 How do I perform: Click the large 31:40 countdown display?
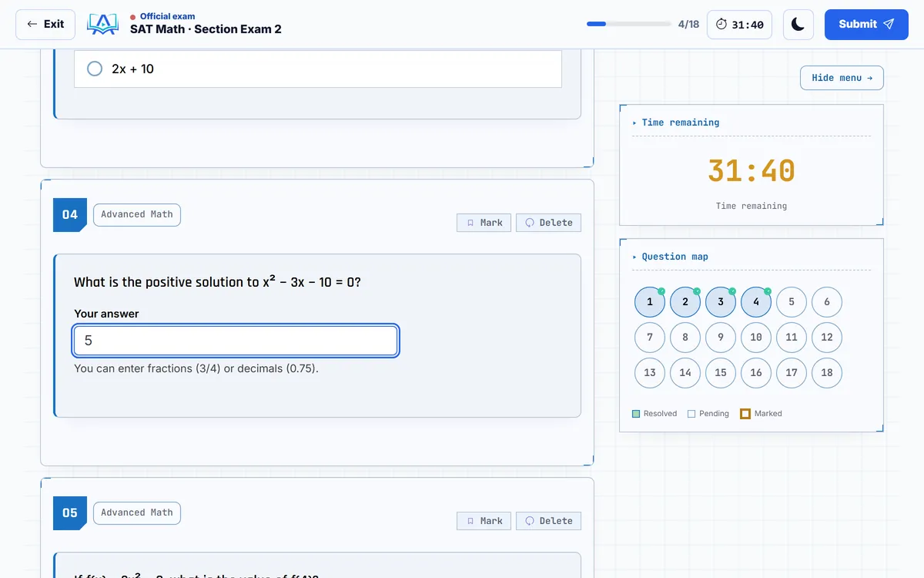click(x=752, y=171)
